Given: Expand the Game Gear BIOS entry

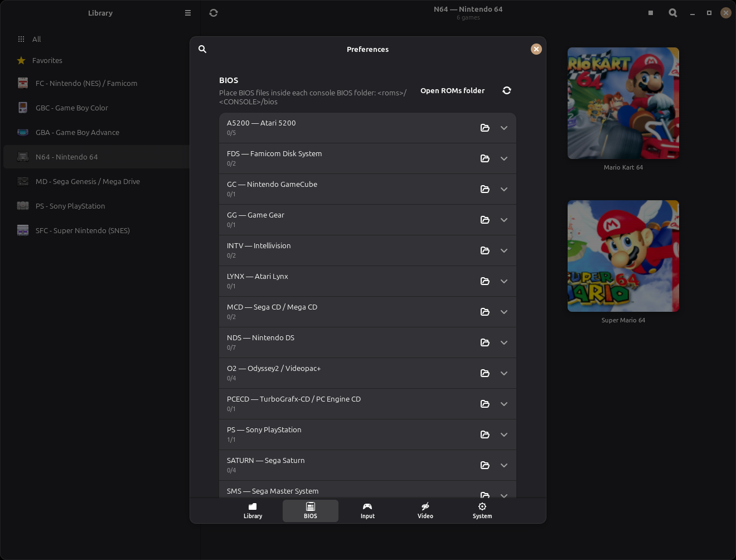Looking at the screenshot, I should coord(504,220).
